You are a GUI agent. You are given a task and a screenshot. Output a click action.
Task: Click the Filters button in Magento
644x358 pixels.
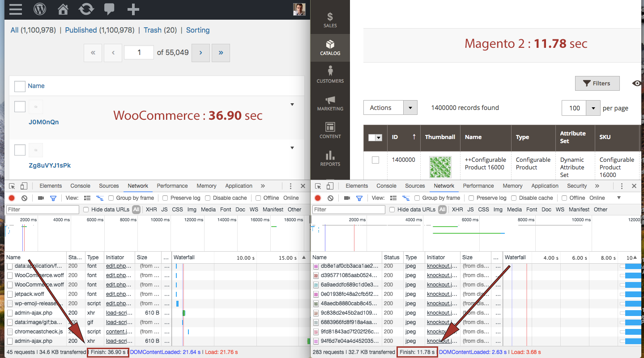(x=597, y=83)
